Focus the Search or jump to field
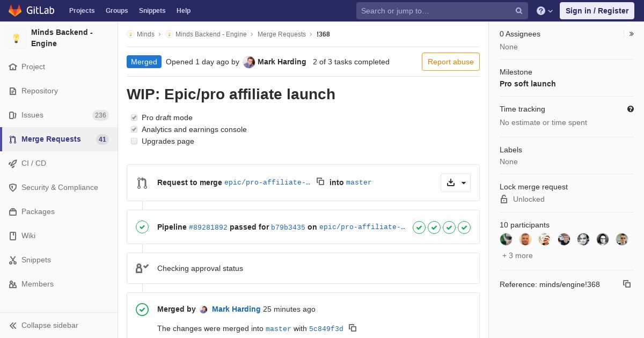The image size is (644, 338). pos(442,11)
